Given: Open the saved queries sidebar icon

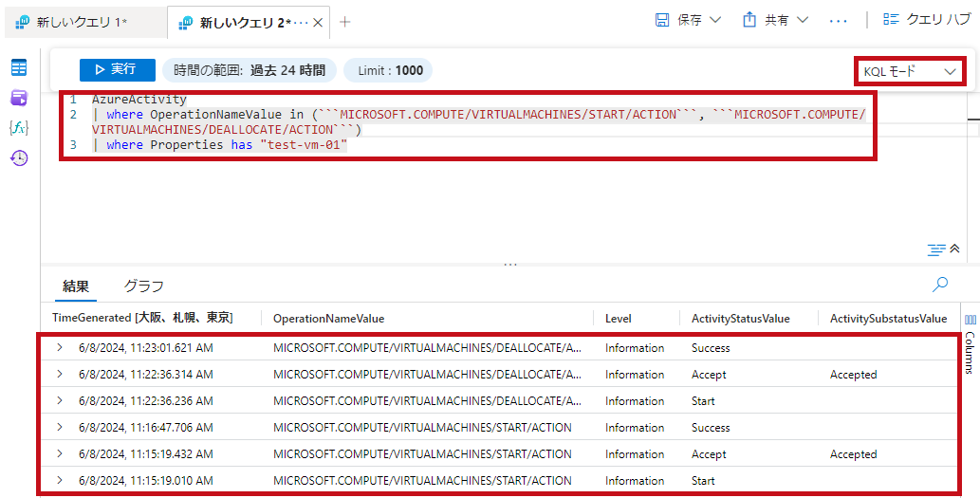Looking at the screenshot, I should [x=19, y=98].
